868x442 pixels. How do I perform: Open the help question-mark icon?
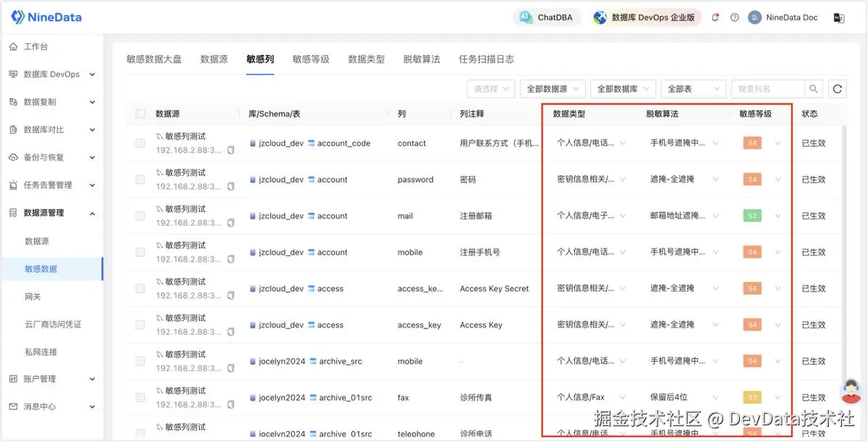[735, 17]
